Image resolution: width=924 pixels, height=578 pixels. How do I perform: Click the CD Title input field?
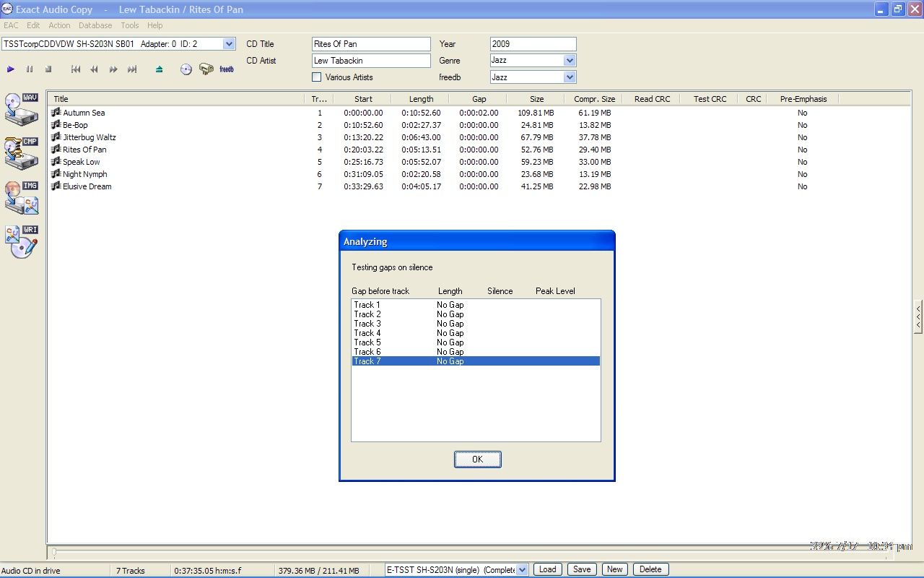371,44
